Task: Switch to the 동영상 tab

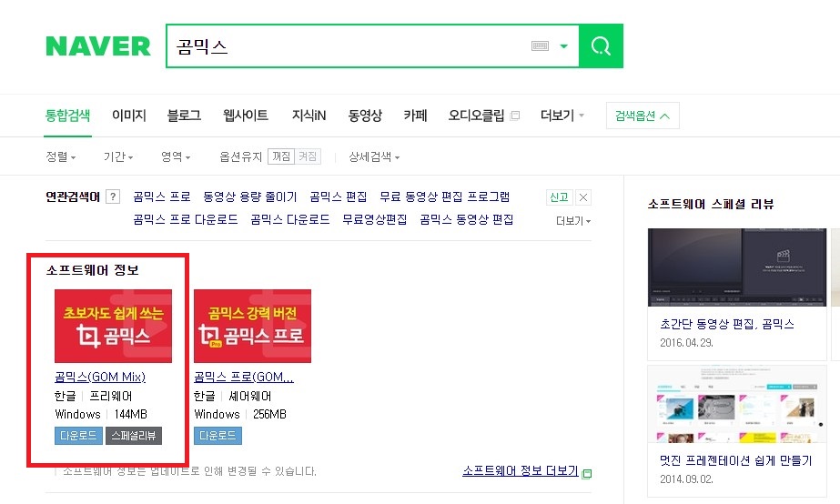Action: [x=365, y=116]
